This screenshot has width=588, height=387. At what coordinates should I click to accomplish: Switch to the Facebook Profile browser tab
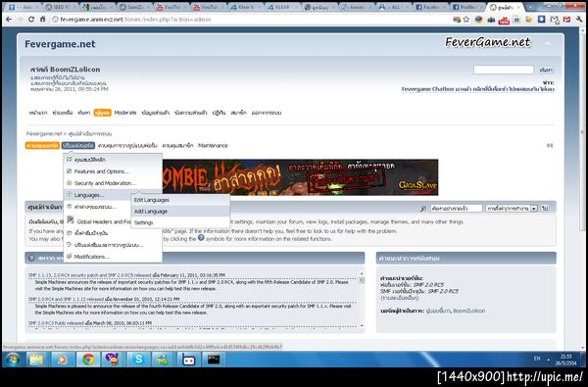pyautogui.click(x=466, y=7)
